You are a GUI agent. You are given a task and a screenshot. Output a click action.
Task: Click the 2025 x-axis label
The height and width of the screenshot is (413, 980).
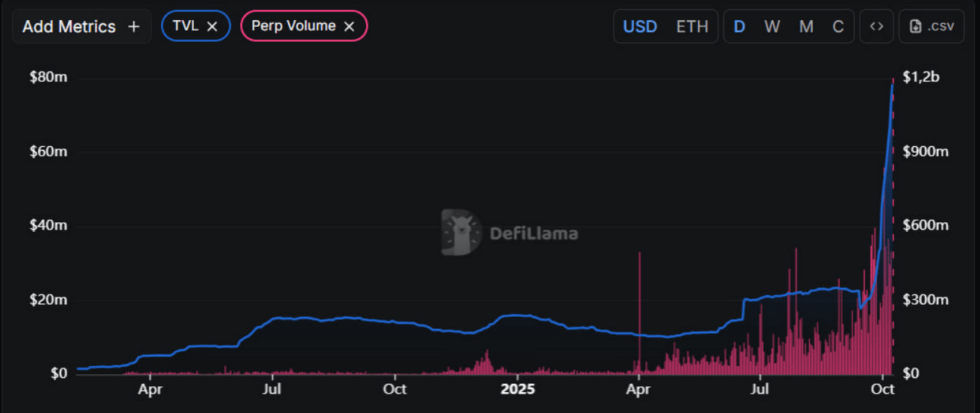point(518,389)
